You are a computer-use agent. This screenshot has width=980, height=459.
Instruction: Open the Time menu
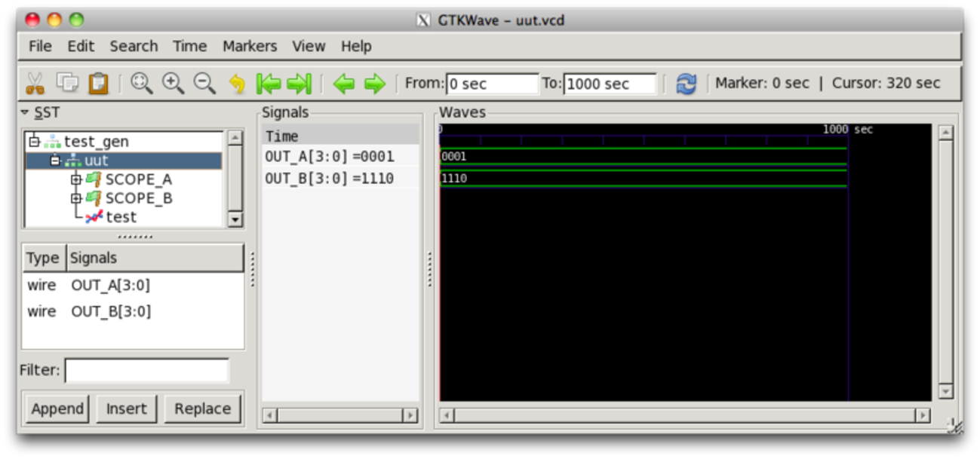pos(189,46)
